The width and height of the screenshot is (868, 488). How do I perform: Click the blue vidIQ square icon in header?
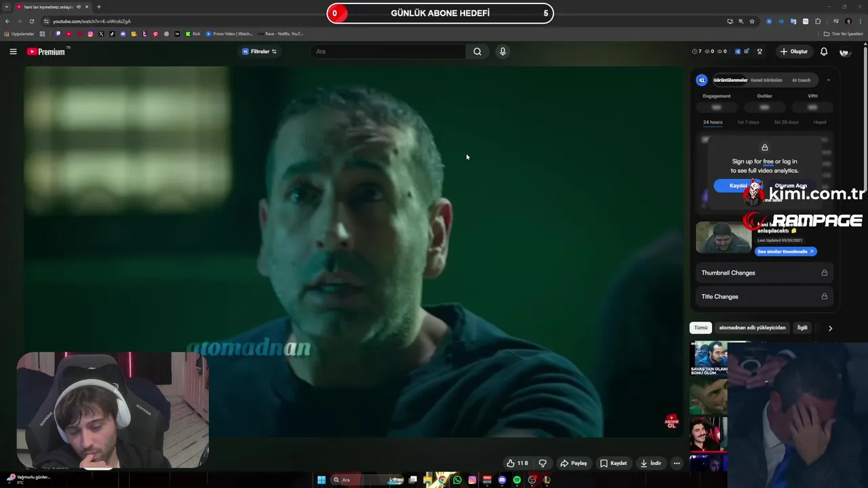738,52
